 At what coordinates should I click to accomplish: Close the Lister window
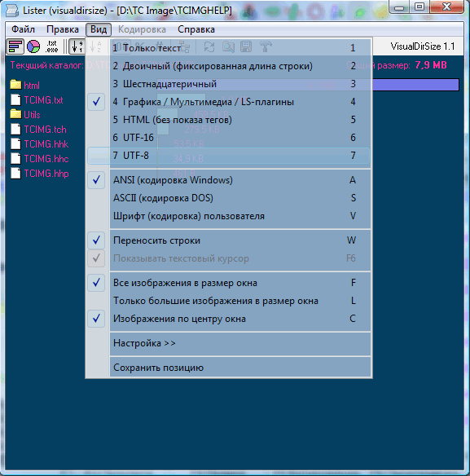(446, 7)
